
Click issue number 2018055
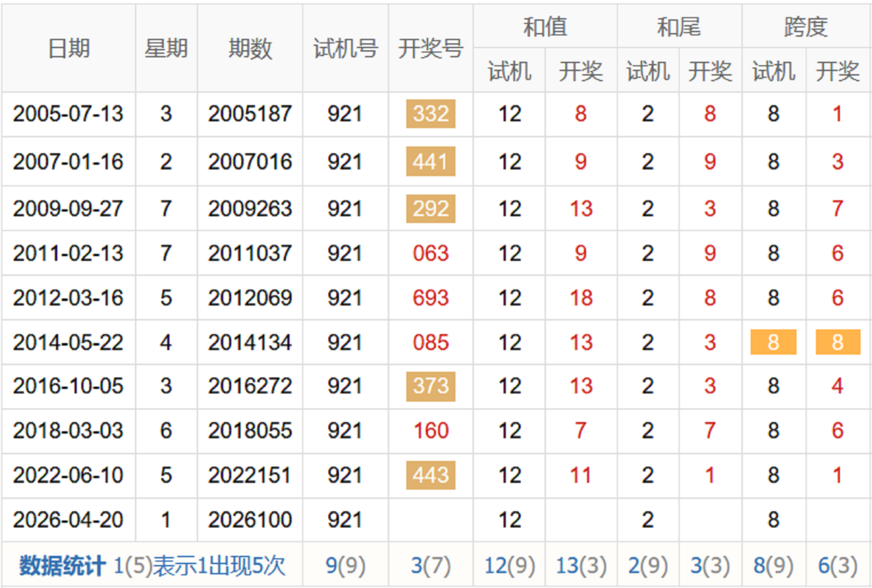[250, 431]
